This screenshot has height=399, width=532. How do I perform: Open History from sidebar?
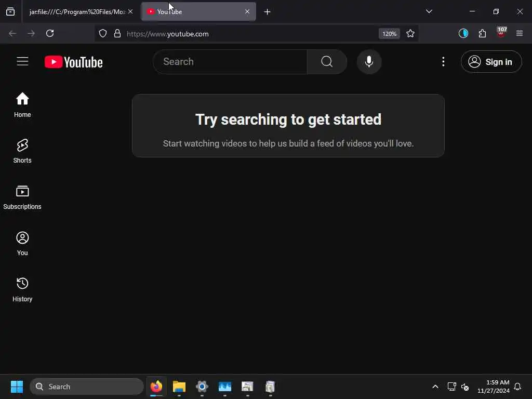(22, 290)
